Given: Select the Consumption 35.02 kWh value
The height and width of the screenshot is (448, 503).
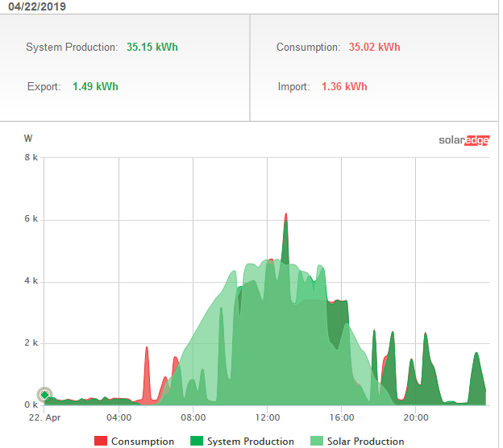Looking at the screenshot, I should pos(374,48).
